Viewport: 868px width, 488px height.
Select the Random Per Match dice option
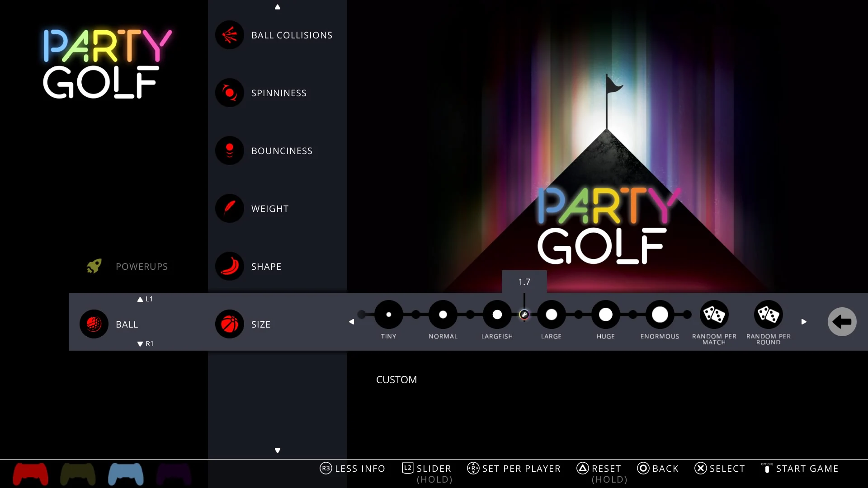point(714,315)
